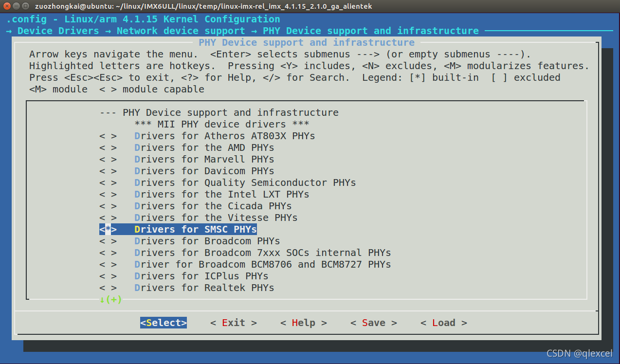Image resolution: width=620 pixels, height=364 pixels.
Task: Click the dialog title 'PHY Device support and infrastructure'
Action: tap(307, 42)
